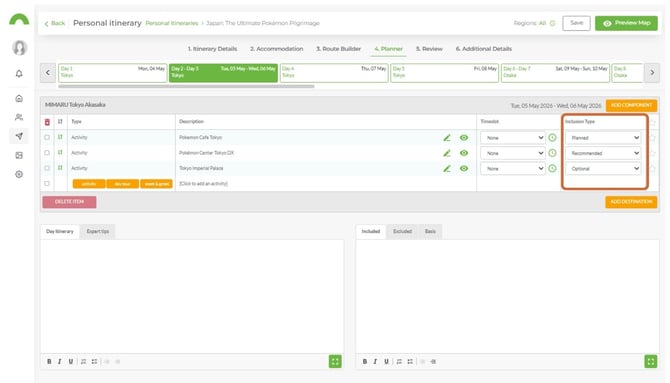The height and width of the screenshot is (383, 670).
Task: Apply bold in the Day Itinerary editor
Action: 49,362
